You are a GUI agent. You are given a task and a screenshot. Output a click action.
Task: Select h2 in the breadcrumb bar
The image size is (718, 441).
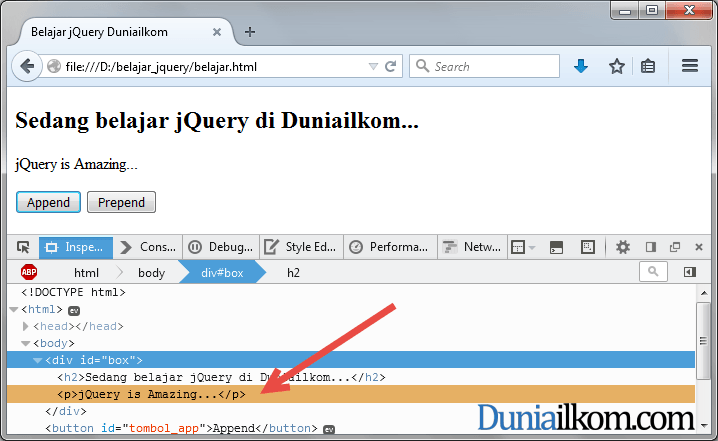[293, 273]
